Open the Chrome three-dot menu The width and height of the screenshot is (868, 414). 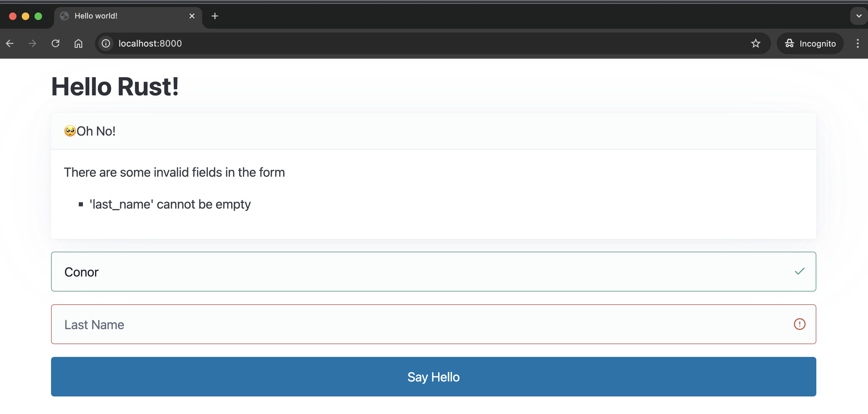(x=857, y=43)
